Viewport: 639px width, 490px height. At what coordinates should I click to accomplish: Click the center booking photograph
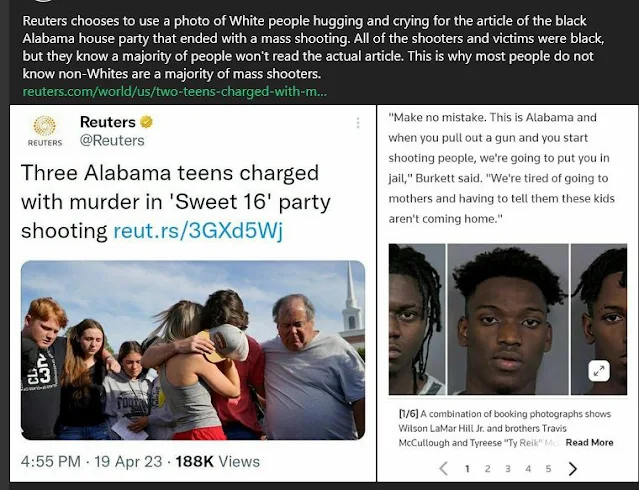pos(508,319)
